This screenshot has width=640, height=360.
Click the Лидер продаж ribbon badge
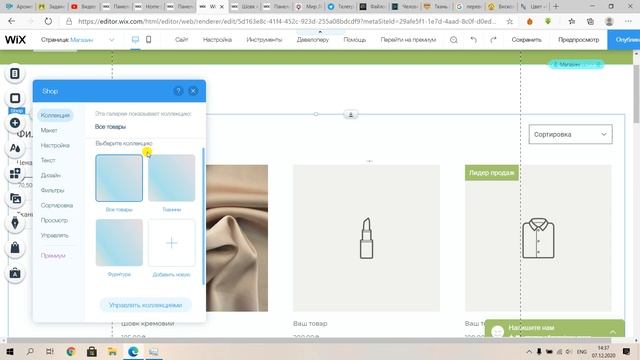pyautogui.click(x=491, y=173)
